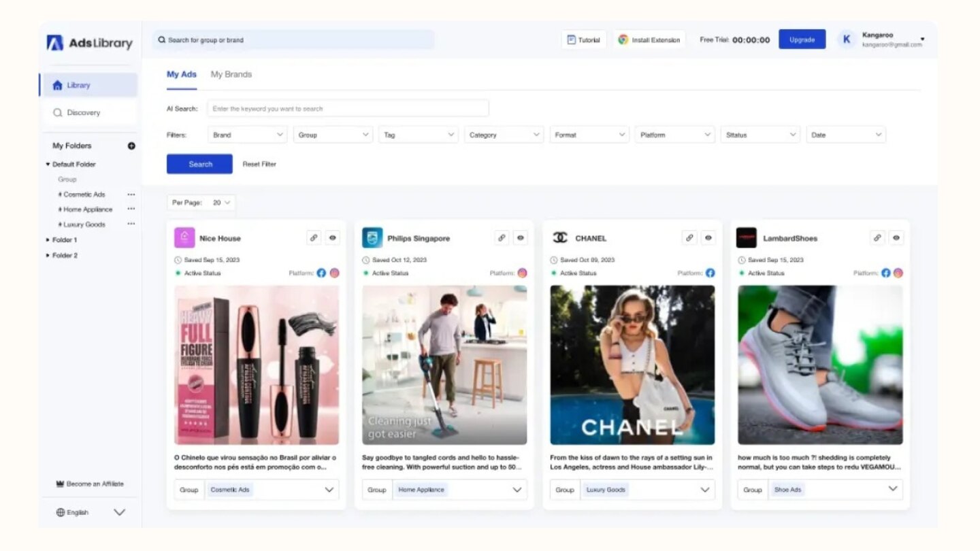Open the English language selector chevron
This screenshot has height=551, width=980.
click(x=120, y=512)
